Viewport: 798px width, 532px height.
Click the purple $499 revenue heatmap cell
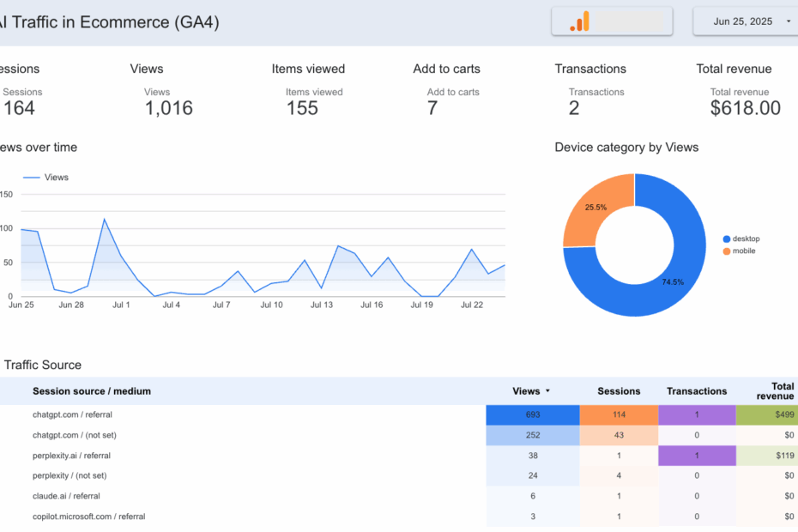[766, 414]
